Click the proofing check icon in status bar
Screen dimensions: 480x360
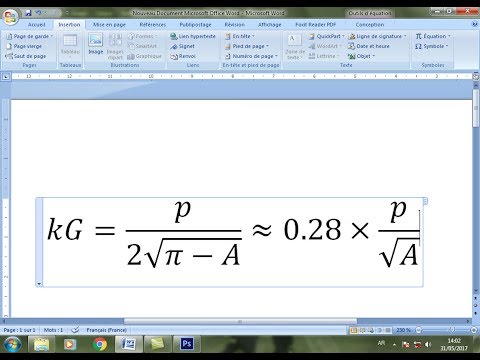pyautogui.click(x=75, y=330)
